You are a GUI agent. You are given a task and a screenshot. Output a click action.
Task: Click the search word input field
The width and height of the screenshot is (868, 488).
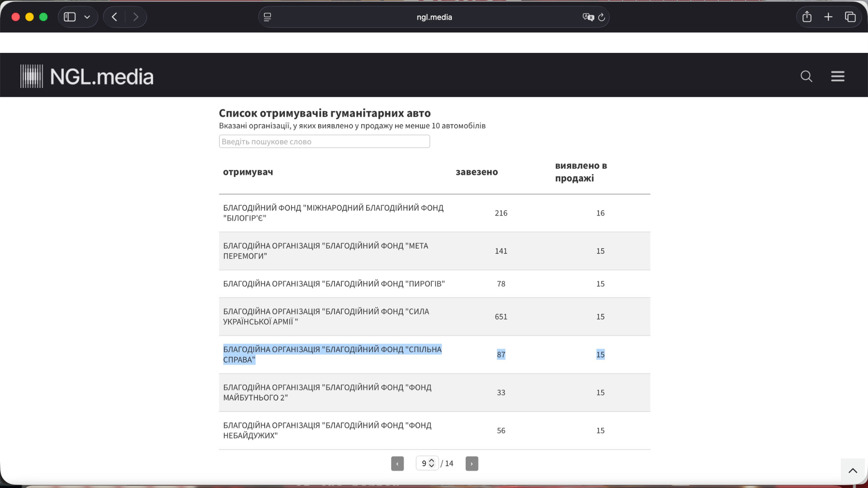point(324,141)
